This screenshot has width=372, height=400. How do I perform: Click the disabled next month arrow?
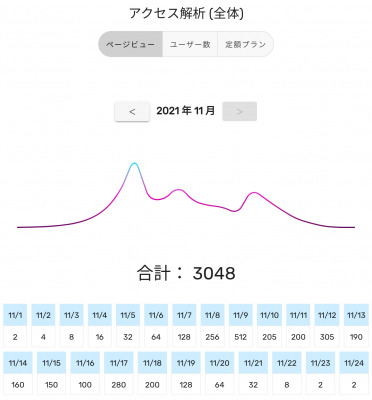pyautogui.click(x=239, y=111)
